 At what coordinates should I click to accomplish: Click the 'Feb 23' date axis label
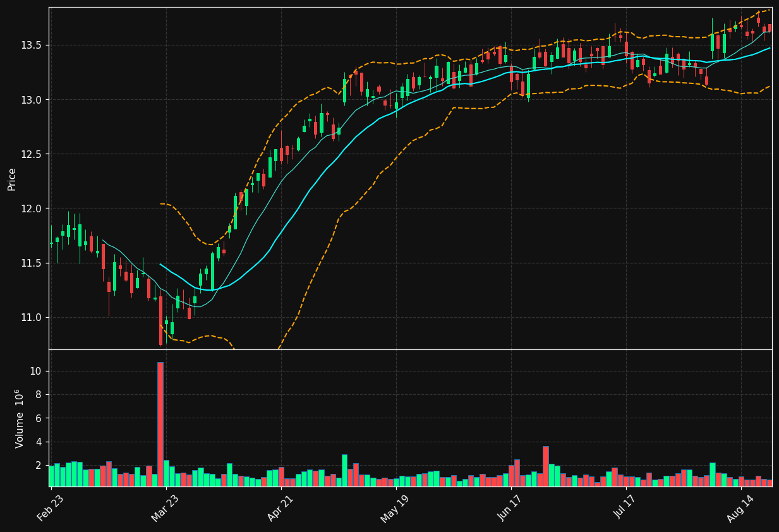coord(51,509)
